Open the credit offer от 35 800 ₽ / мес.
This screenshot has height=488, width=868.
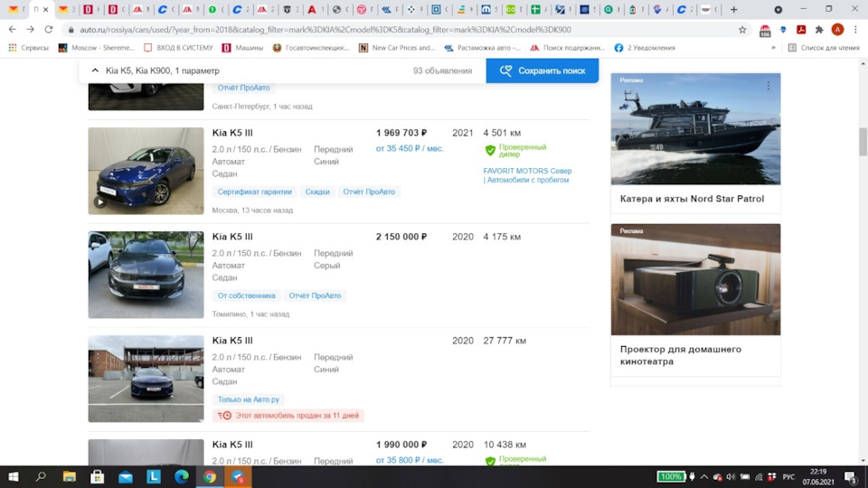(x=410, y=460)
